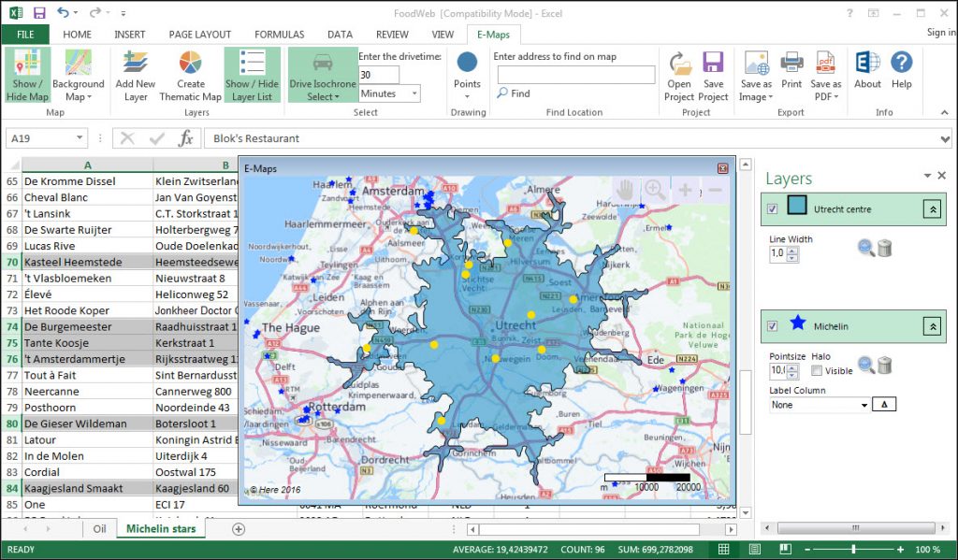Collapse the Utrecht centre layer settings
Image resolution: width=958 pixels, height=560 pixels.
[933, 208]
